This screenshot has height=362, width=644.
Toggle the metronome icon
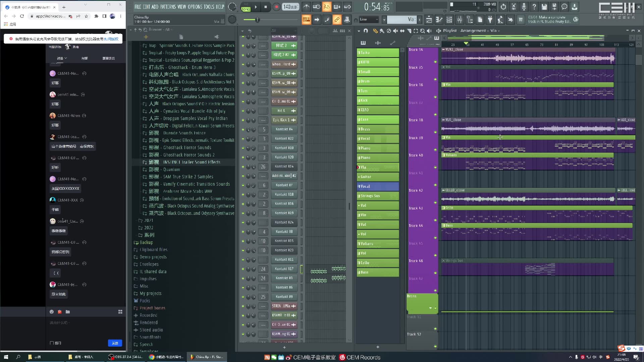[x=306, y=7]
